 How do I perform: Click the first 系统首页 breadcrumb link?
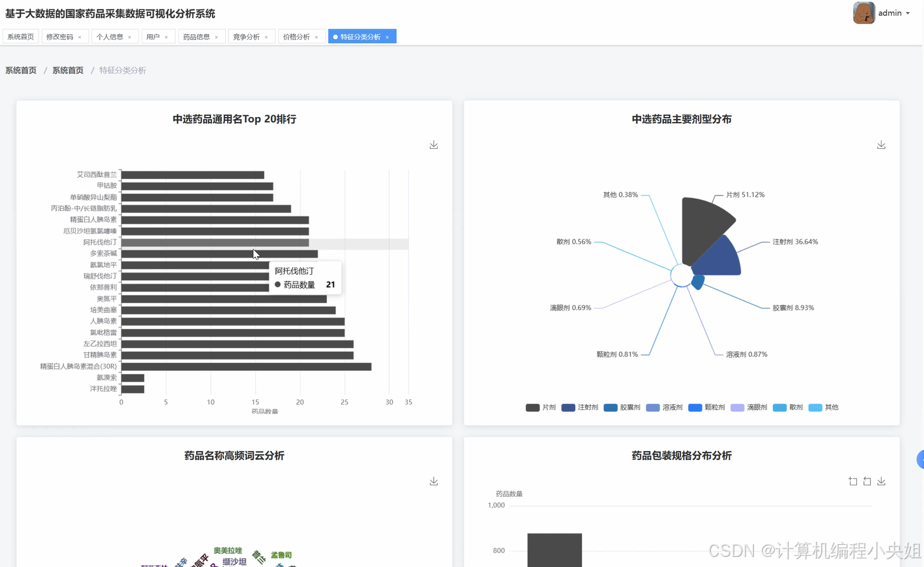click(x=21, y=70)
